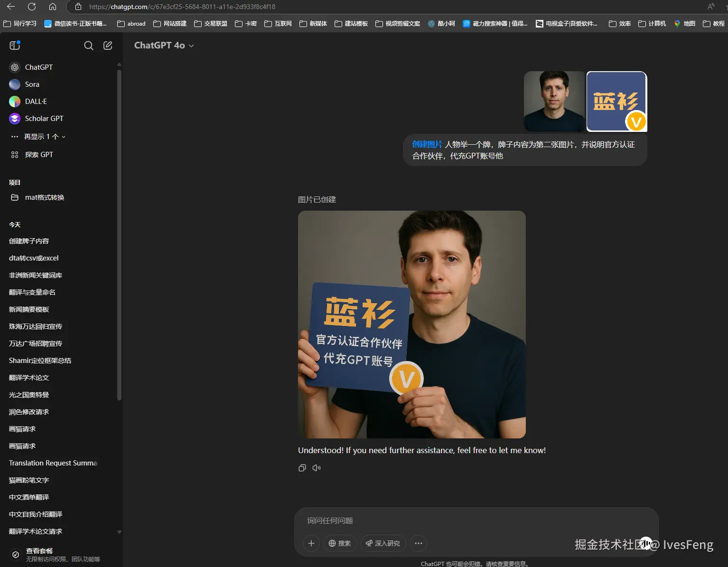Open the 视频剪辑文案 bookmark folder
Image resolution: width=728 pixels, height=567 pixels.
(398, 24)
